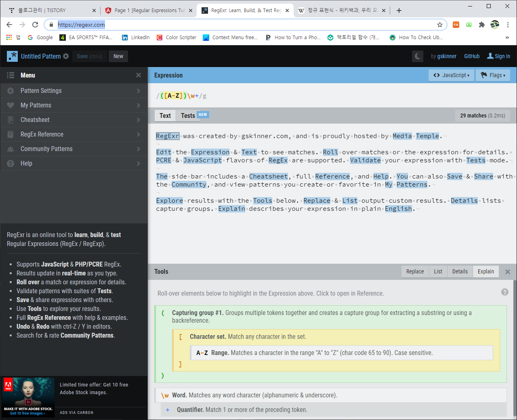Switch to the Text tab
517x420 pixels.
(165, 115)
